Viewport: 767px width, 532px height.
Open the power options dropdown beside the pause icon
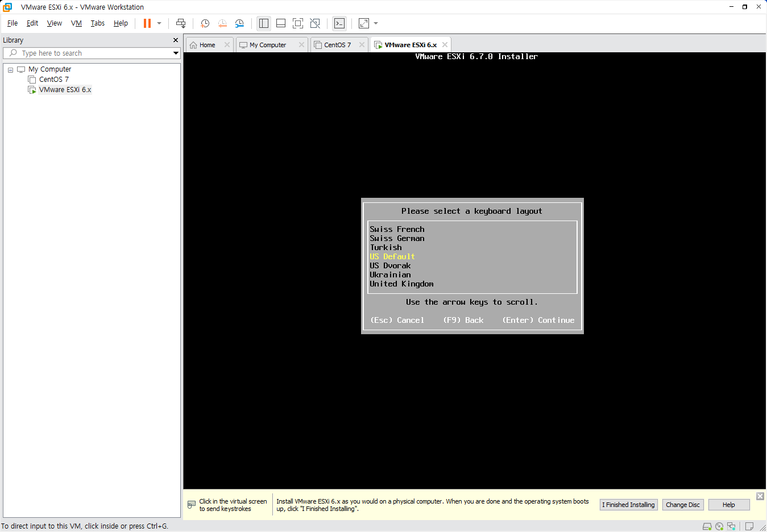point(159,23)
